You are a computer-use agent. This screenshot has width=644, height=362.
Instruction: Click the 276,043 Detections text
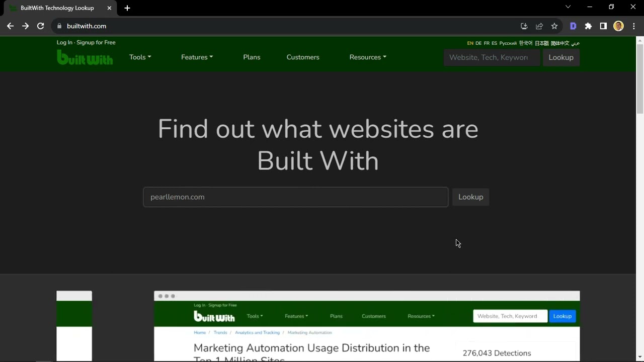[497, 353]
